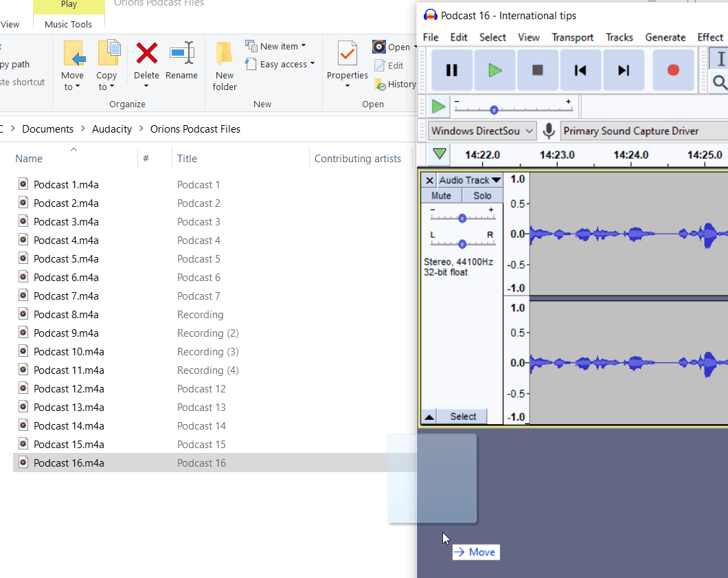The width and height of the screenshot is (728, 578).
Task: Click the track's Select button
Action: 463,416
